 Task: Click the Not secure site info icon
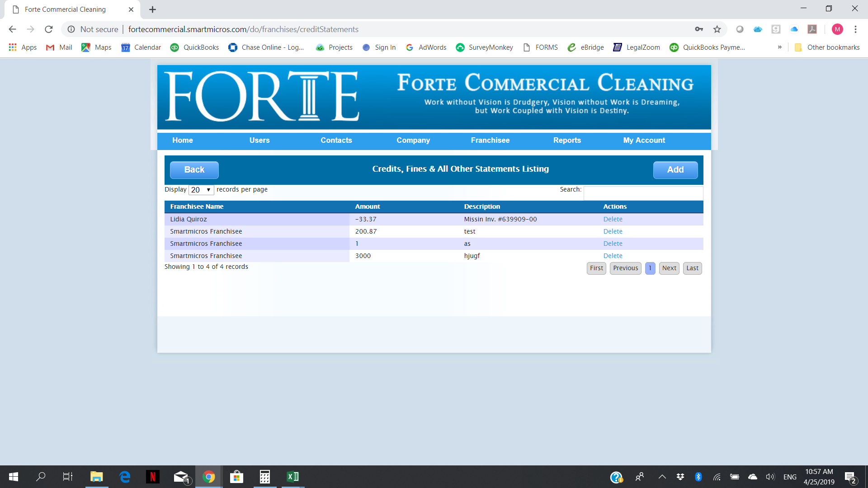[71, 29]
